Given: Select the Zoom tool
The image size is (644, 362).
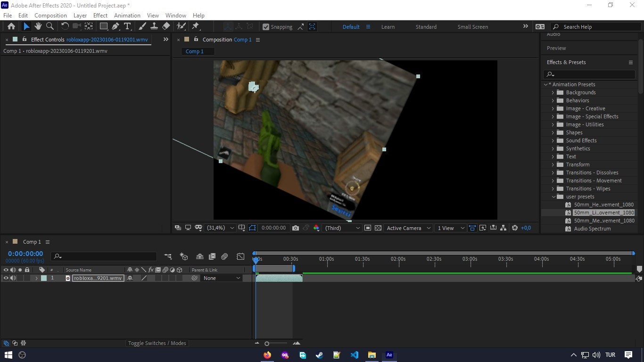Looking at the screenshot, I should coord(49,26).
